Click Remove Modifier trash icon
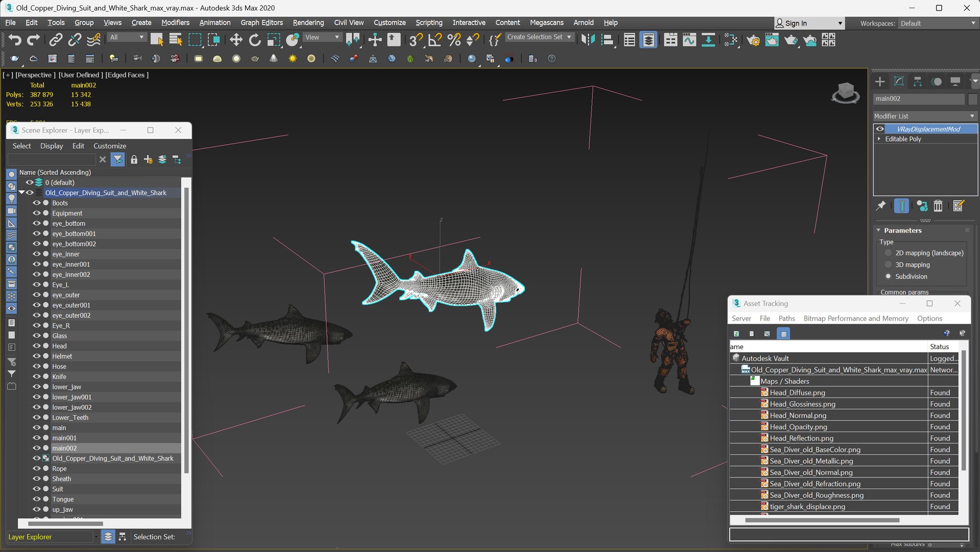Screen dimensions: 980x552 (938, 205)
